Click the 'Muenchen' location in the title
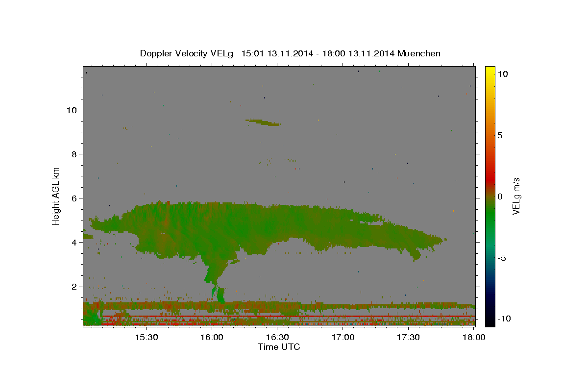The image size is (588, 392). pos(419,53)
